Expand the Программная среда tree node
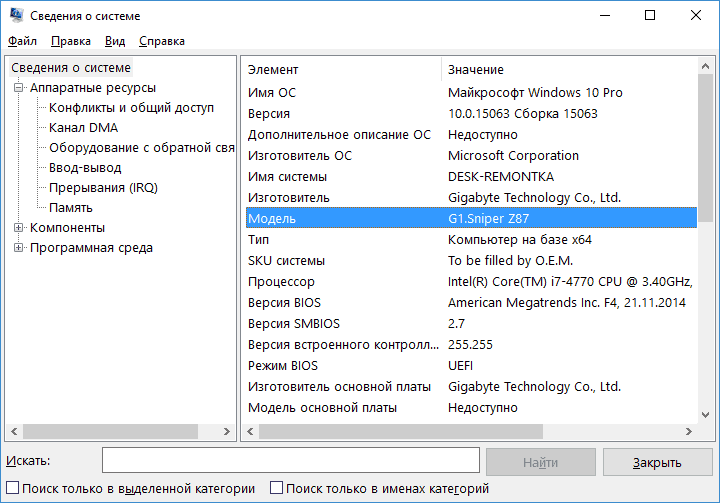 [18, 248]
